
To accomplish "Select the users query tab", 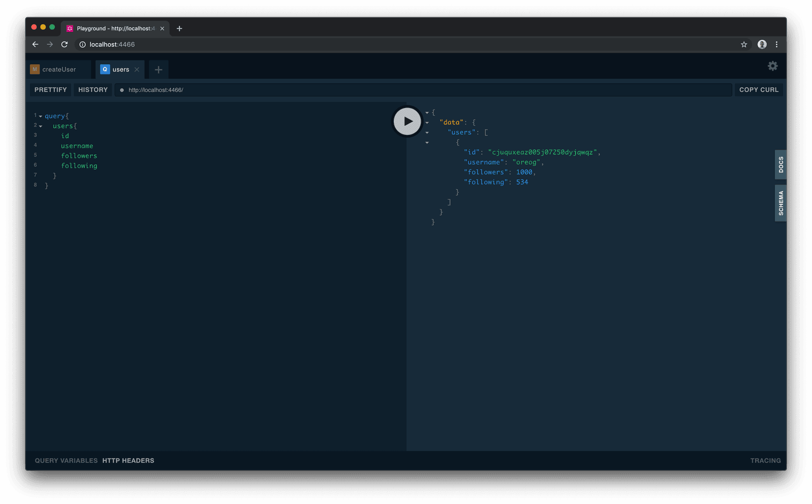I will [x=120, y=69].
